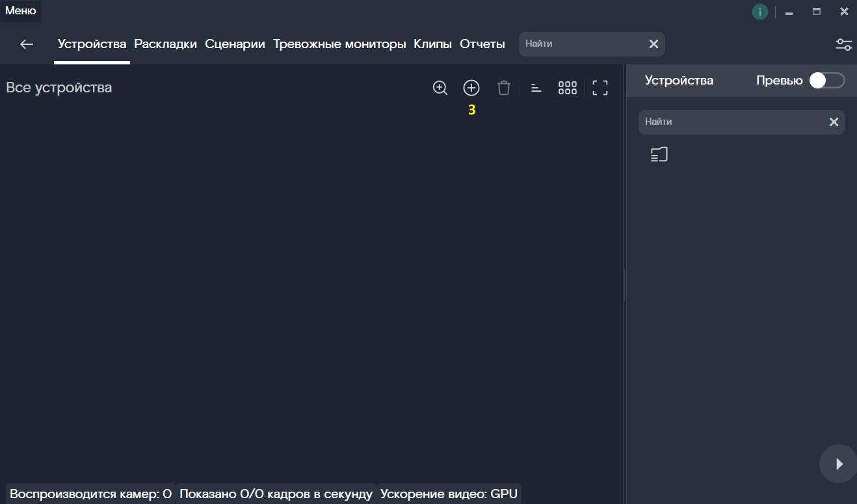
Task: Collapse the side panel with arrow button
Action: click(x=839, y=464)
